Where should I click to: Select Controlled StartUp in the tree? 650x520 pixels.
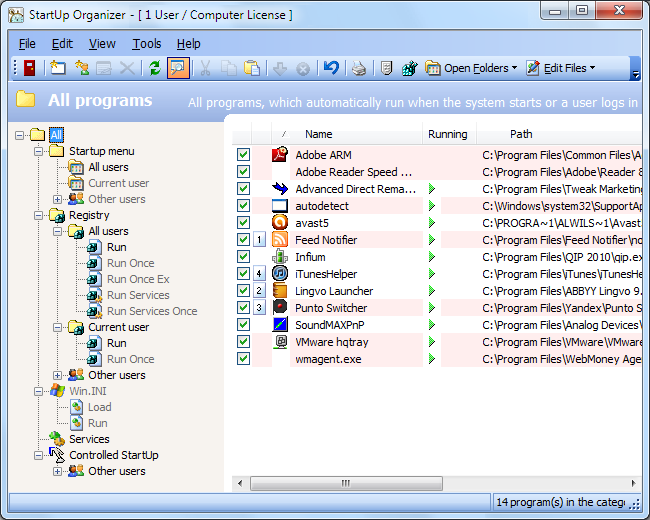coord(114,455)
